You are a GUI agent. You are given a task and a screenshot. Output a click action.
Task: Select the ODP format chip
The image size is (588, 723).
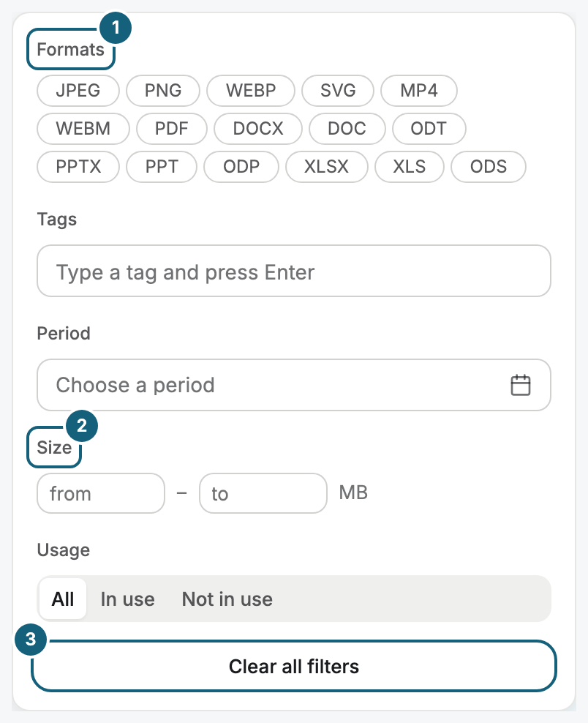241,166
